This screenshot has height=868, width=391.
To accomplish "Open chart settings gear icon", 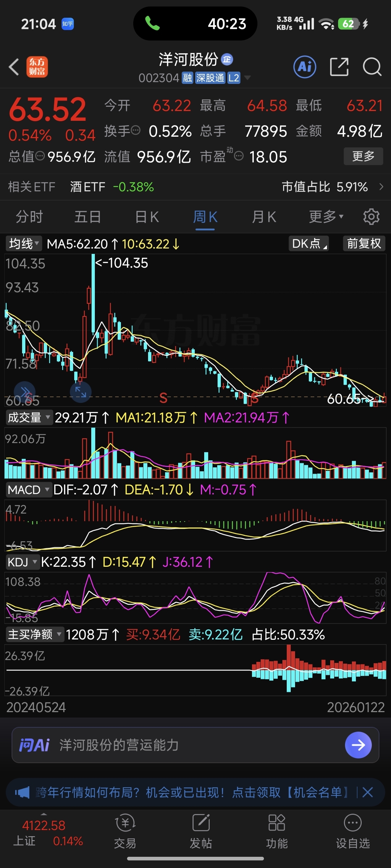I will coord(371,217).
